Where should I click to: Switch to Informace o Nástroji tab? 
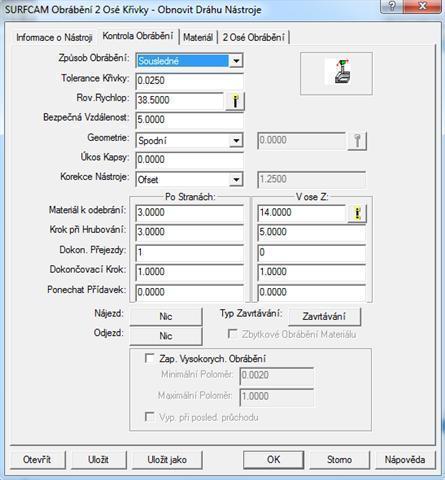tap(54, 37)
